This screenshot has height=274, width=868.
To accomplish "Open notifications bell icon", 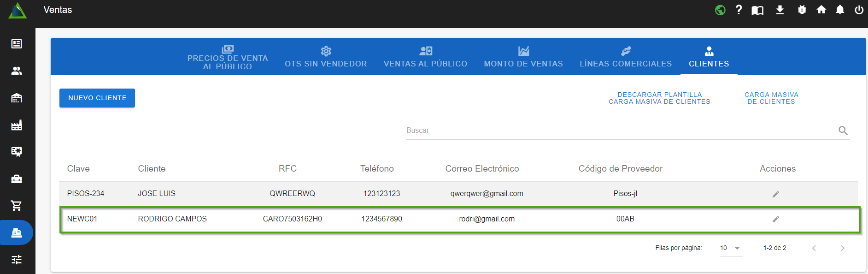I will point(840,10).
